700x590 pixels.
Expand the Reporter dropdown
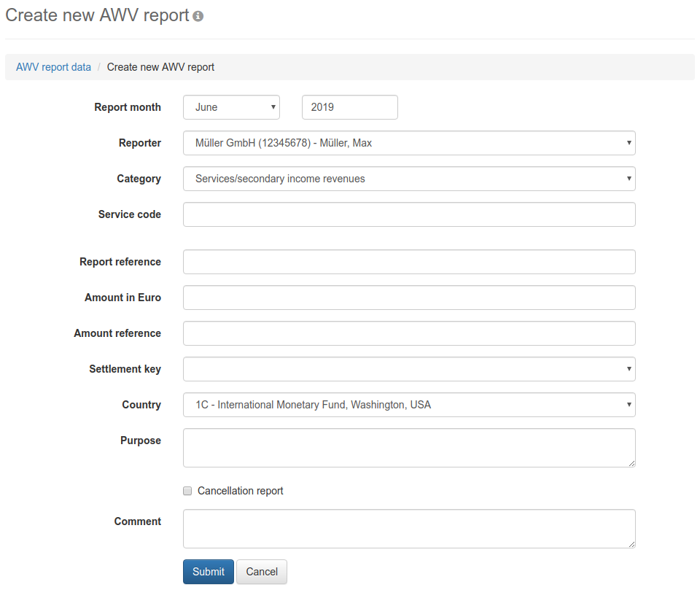pos(409,143)
